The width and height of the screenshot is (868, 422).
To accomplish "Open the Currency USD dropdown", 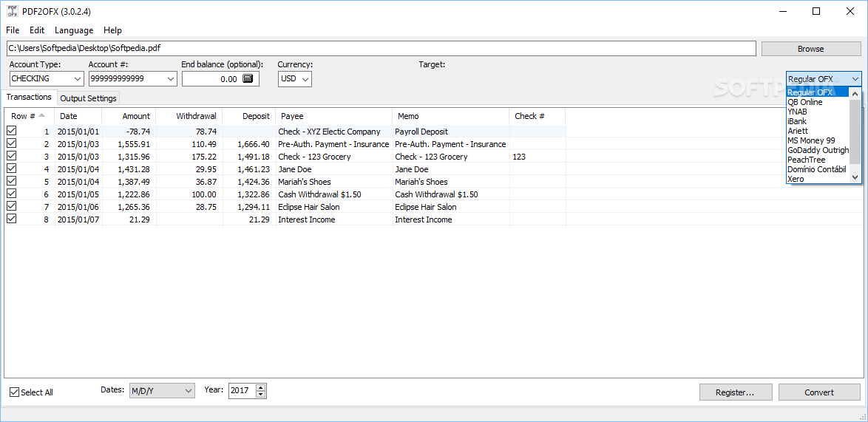I will pyautogui.click(x=294, y=78).
